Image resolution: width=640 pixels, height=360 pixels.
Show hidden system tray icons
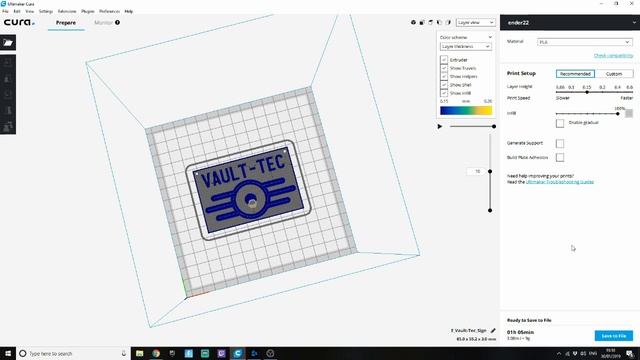559,353
